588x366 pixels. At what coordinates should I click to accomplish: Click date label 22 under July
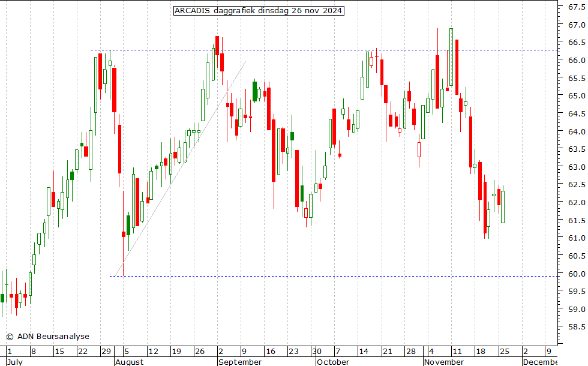tap(83, 352)
